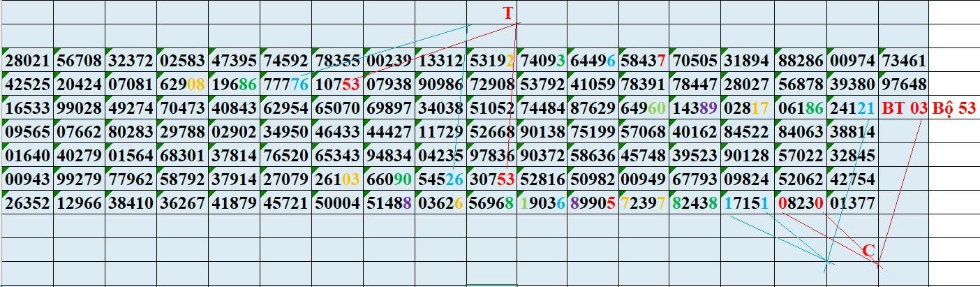Viewport: 980px width, 287px height.
Task: Select the cell with value 97648
Action: (x=904, y=85)
